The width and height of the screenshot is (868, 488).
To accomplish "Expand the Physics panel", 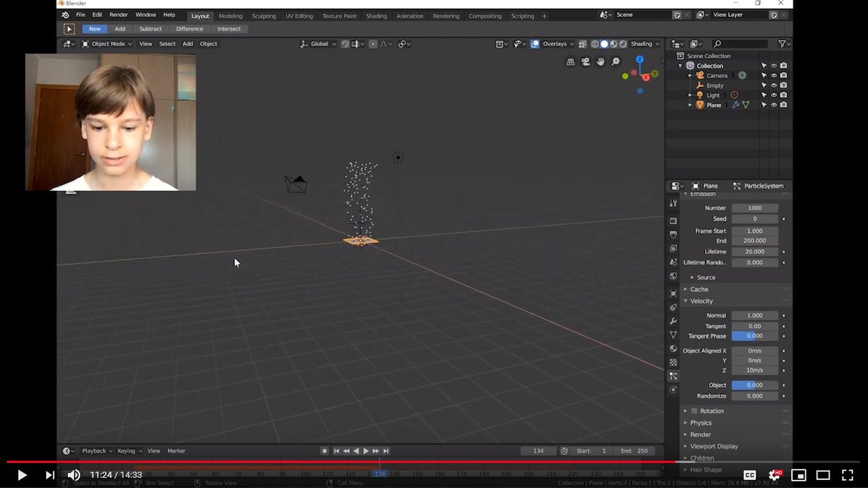I will [700, 423].
